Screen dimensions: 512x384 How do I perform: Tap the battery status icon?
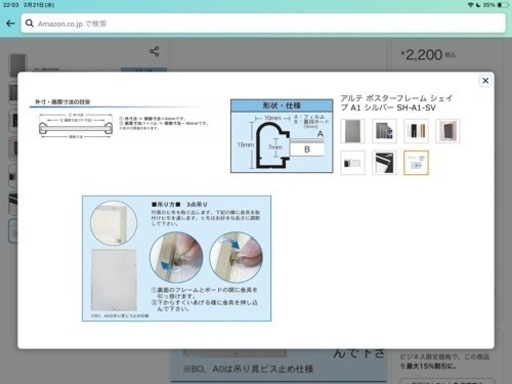pyautogui.click(x=503, y=5)
